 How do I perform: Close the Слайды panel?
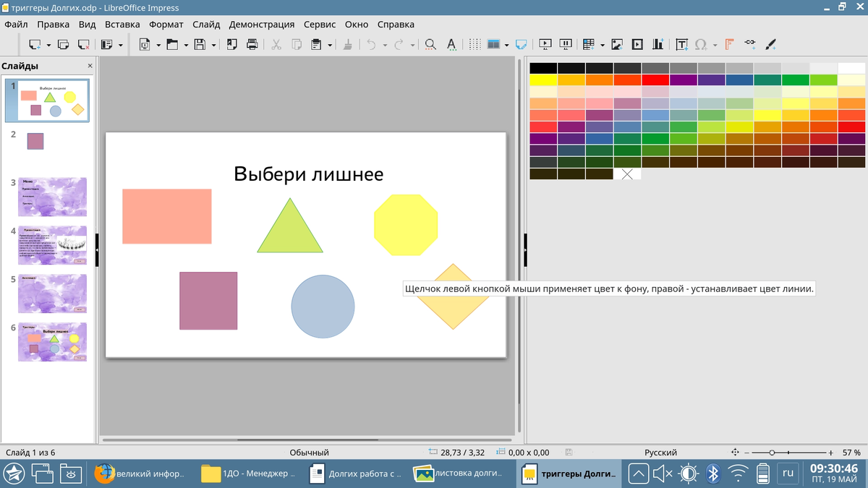90,66
